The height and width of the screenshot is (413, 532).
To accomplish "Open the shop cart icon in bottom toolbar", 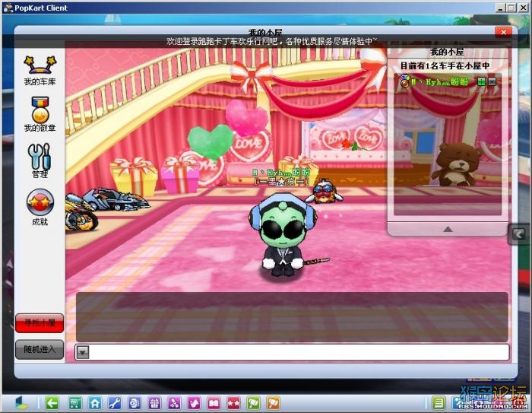I will (x=74, y=403).
